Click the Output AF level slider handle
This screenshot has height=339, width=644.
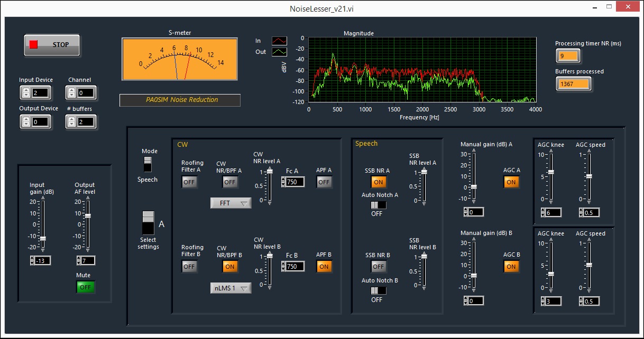coord(88,216)
